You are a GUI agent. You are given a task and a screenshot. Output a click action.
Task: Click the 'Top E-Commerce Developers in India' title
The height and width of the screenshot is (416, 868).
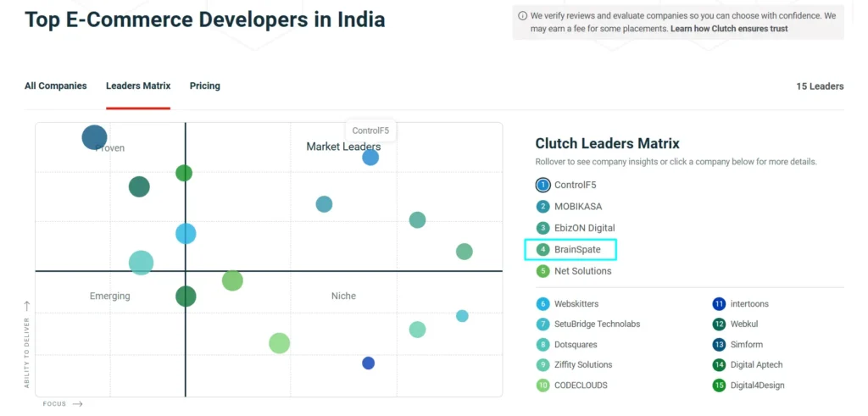(x=205, y=19)
